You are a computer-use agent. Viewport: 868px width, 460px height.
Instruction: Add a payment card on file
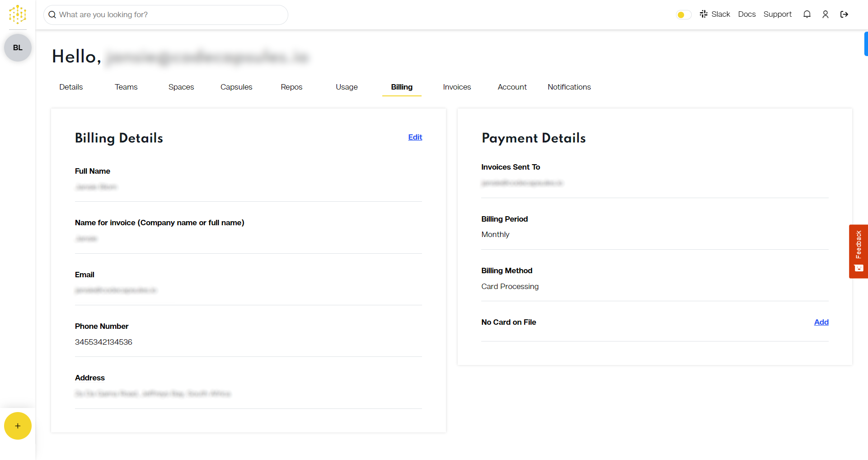pos(821,322)
